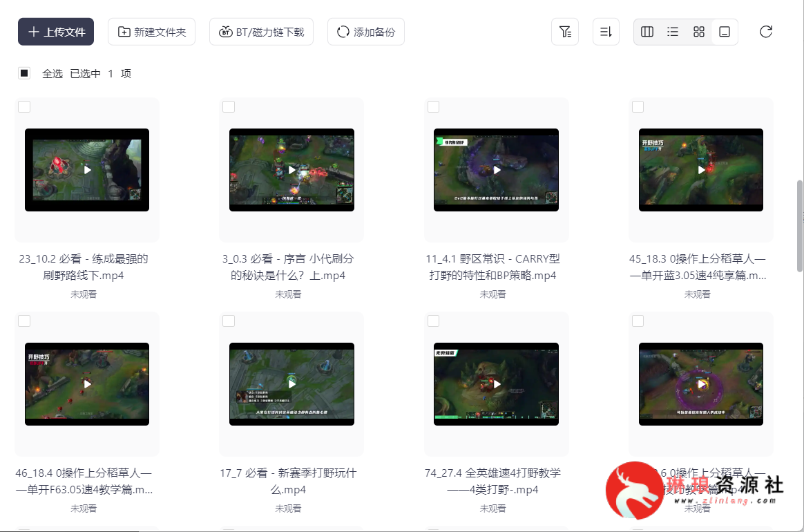Play the 23_10.2 刷野路线下 video thumbnail
This screenshot has width=804, height=532.
tap(87, 170)
